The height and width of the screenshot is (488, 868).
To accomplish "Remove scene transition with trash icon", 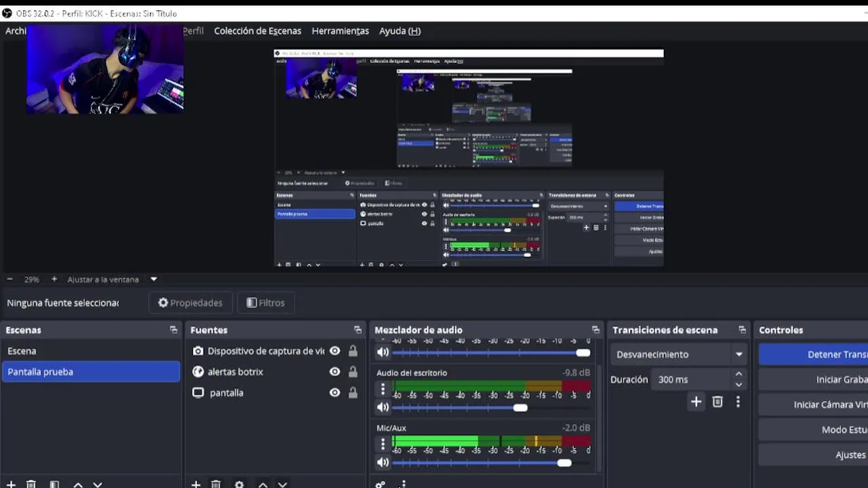I will [x=717, y=402].
